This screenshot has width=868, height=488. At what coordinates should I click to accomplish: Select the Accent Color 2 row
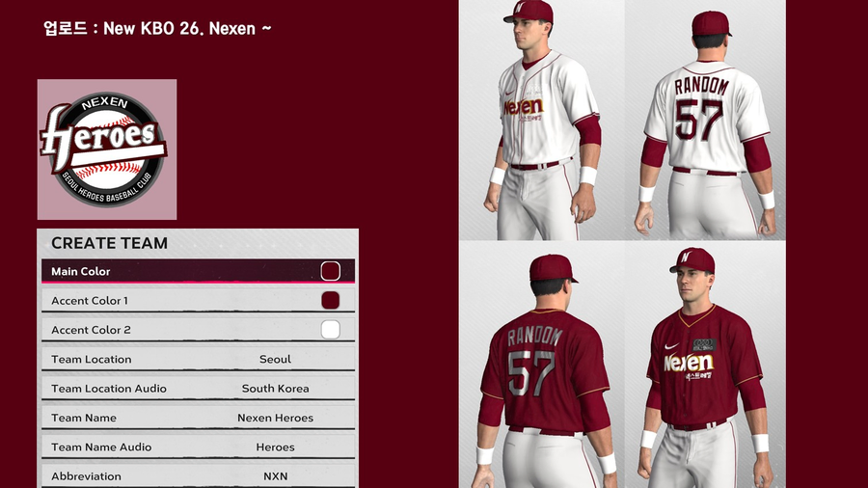click(198, 330)
